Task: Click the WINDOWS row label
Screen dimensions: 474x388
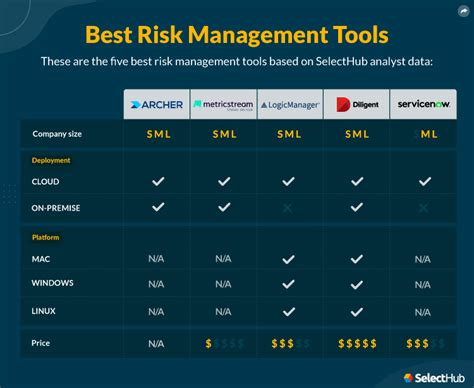Action: (x=52, y=283)
